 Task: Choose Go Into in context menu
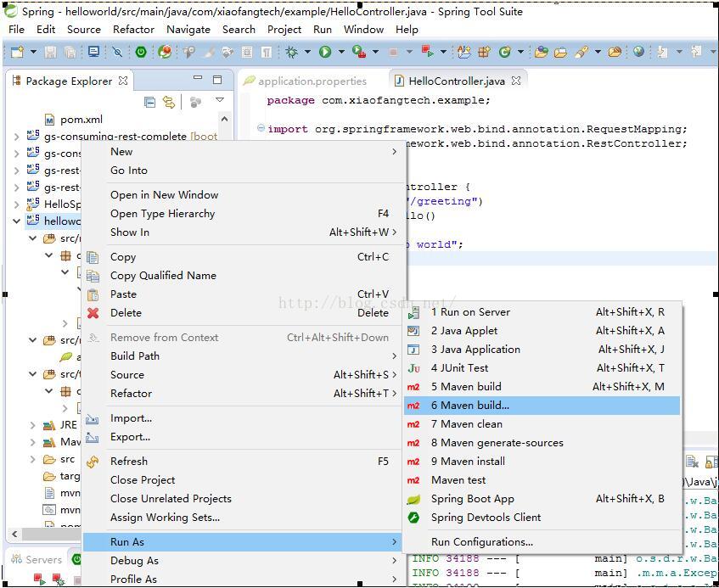point(243,171)
